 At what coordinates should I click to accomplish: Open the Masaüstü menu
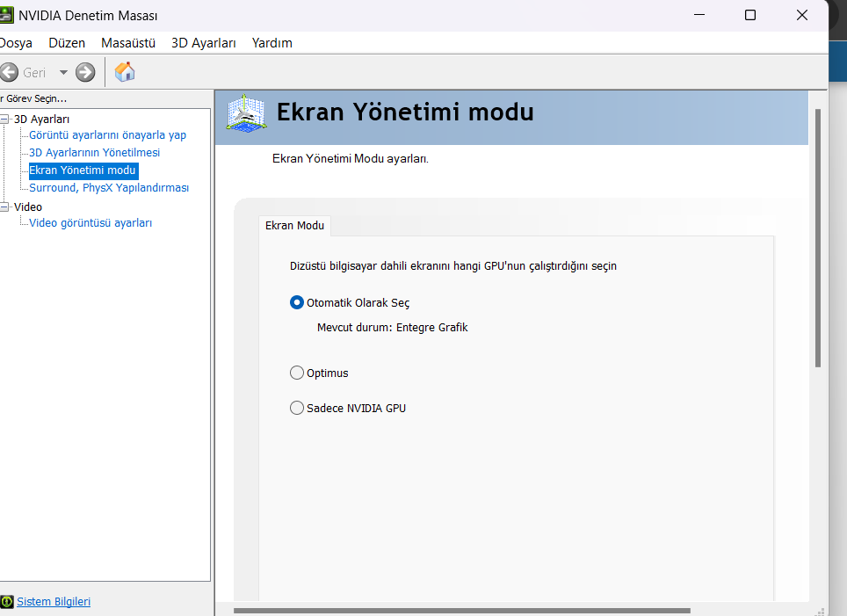click(x=128, y=43)
